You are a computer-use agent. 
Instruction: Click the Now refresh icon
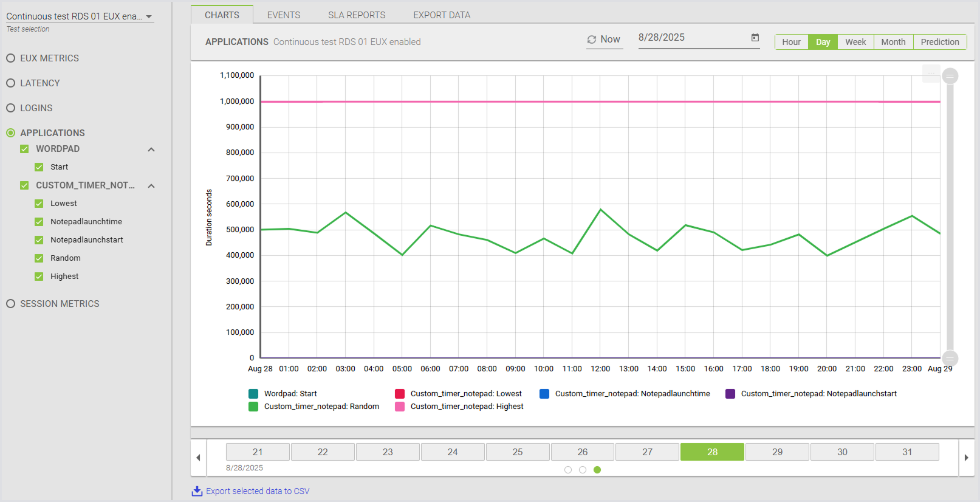coord(591,40)
